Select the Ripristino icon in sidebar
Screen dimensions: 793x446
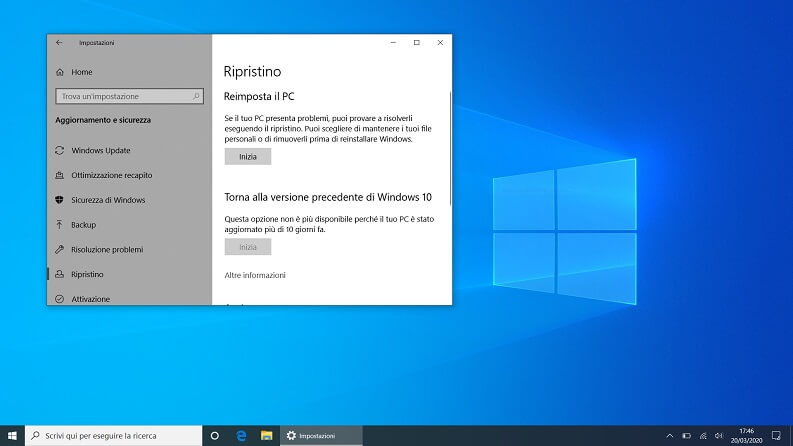pos(60,274)
